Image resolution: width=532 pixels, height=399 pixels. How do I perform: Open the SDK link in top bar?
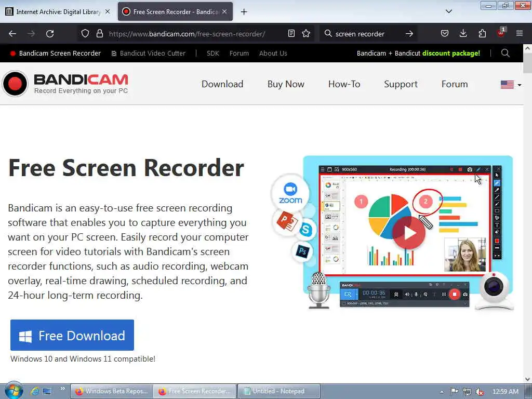coord(212,54)
